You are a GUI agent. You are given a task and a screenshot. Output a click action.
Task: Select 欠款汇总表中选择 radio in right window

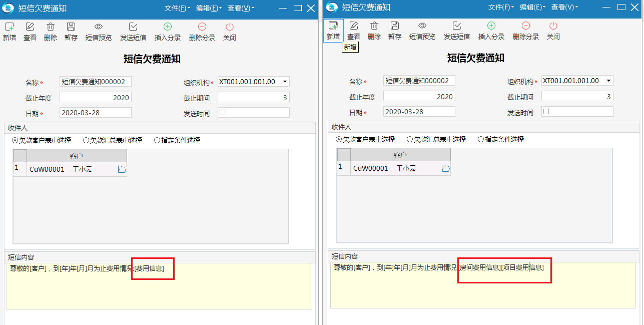[x=410, y=139]
